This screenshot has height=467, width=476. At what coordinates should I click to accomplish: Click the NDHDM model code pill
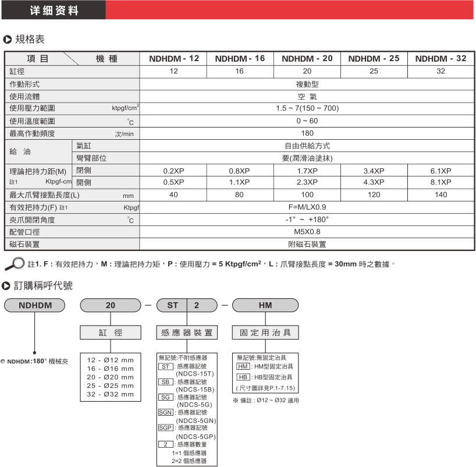35,305
